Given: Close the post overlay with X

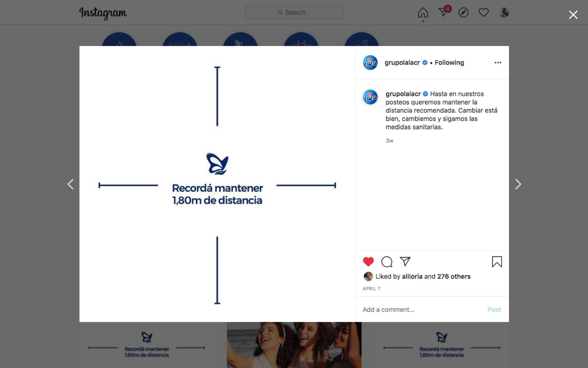Looking at the screenshot, I should point(573,14).
